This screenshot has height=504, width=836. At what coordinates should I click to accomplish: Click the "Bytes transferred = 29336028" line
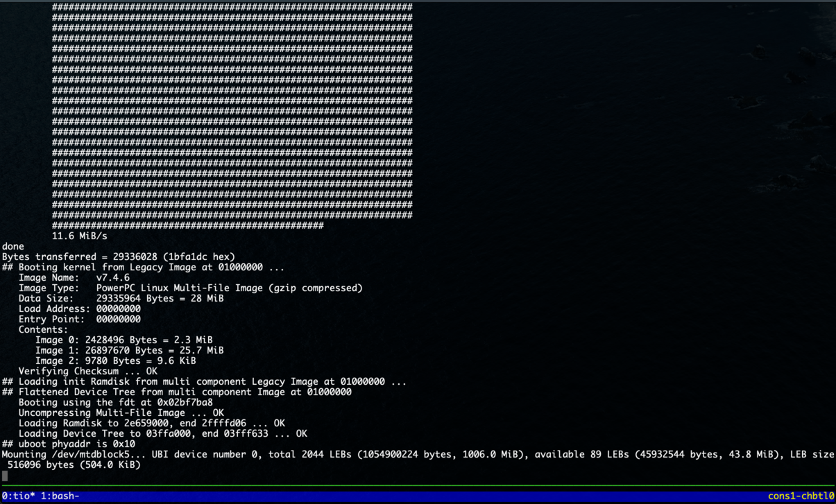[x=118, y=257]
